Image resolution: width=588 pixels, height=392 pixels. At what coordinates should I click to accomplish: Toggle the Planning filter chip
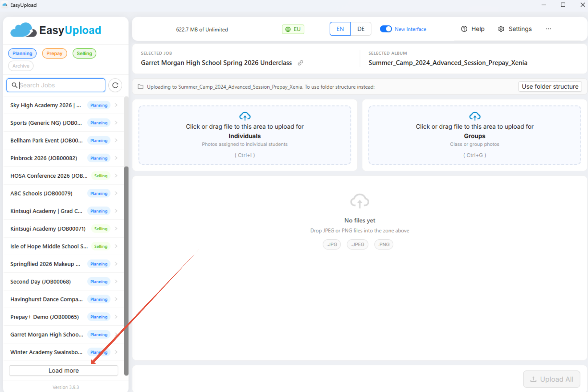click(22, 53)
